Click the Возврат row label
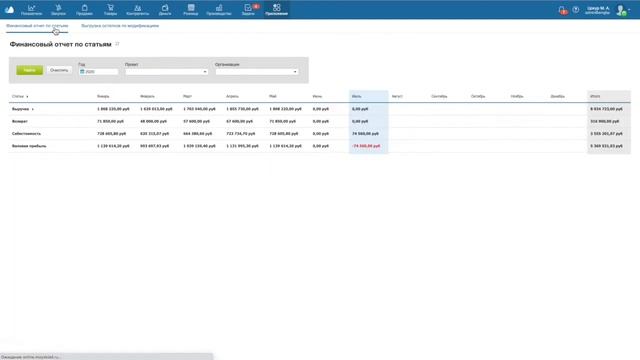This screenshot has height=360, width=640. tap(20, 121)
